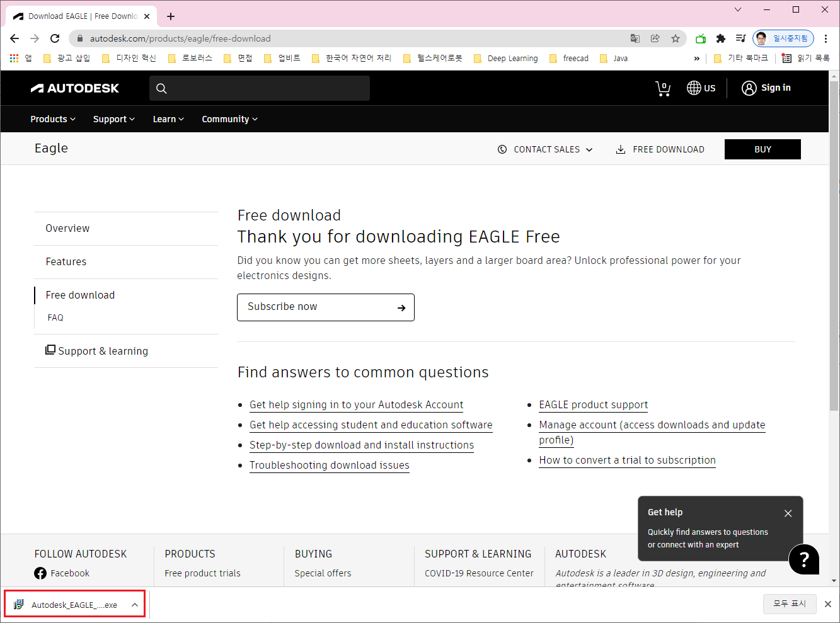The height and width of the screenshot is (623, 840).
Task: Open Manage account link
Action: tap(652, 432)
